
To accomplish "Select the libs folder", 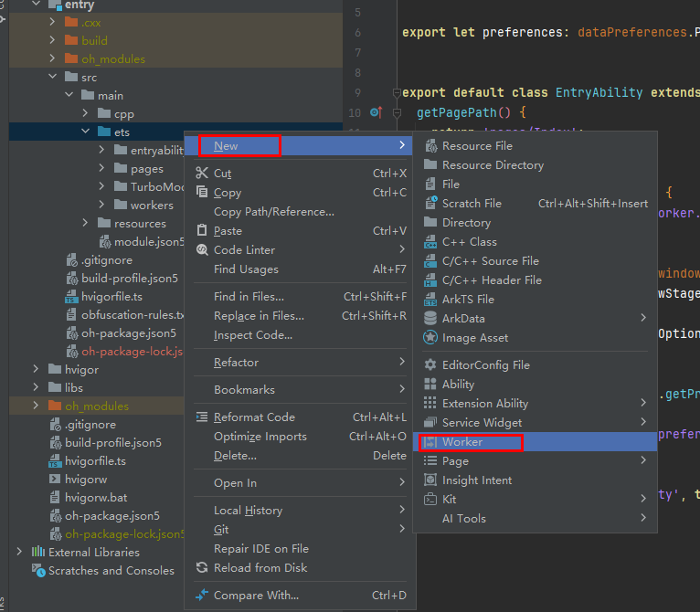I will click(74, 387).
